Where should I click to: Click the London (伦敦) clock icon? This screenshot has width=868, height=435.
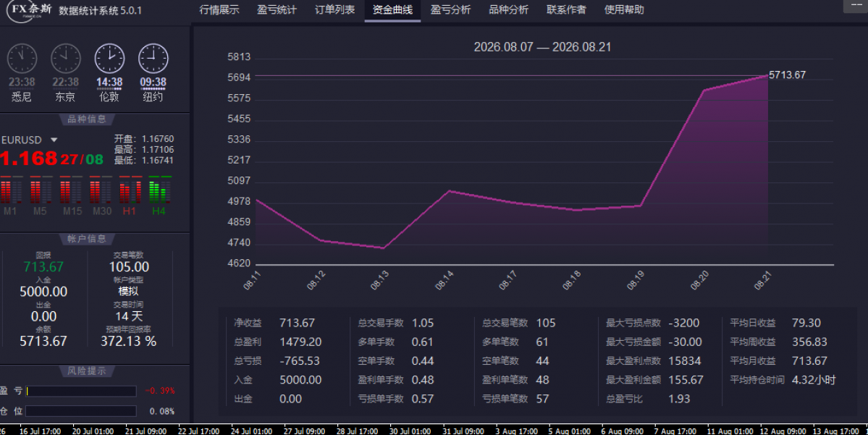coord(109,58)
